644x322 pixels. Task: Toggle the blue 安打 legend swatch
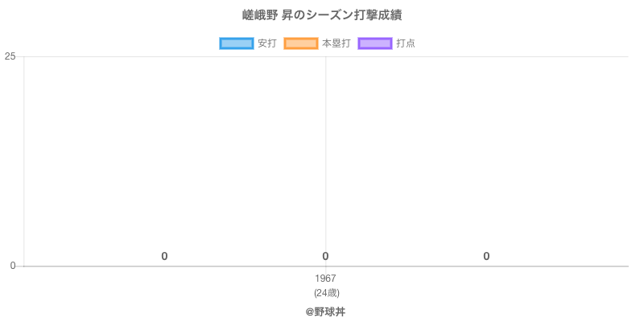[236, 43]
